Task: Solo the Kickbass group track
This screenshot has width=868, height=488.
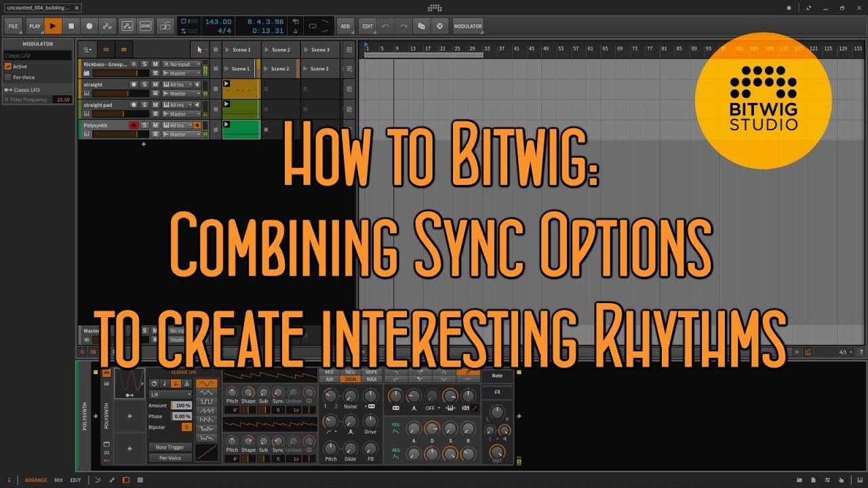Action: pos(144,64)
